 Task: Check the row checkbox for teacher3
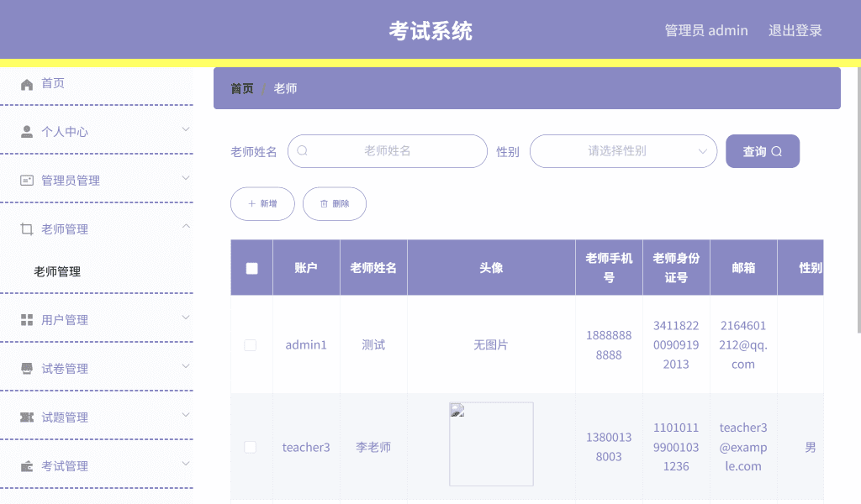[x=250, y=447]
